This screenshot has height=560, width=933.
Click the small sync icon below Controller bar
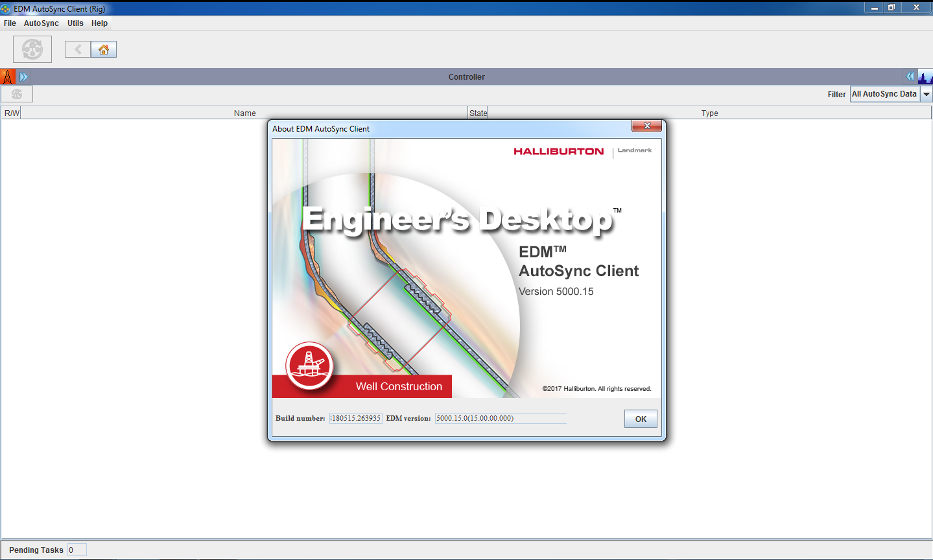coord(17,94)
